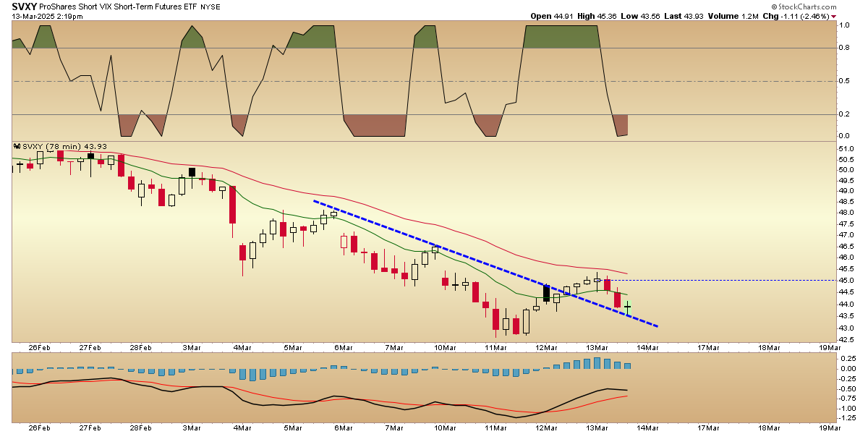This screenshot has height=434, width=868.
Task: Click the dotted horizontal line at 45.0
Action: (723, 280)
